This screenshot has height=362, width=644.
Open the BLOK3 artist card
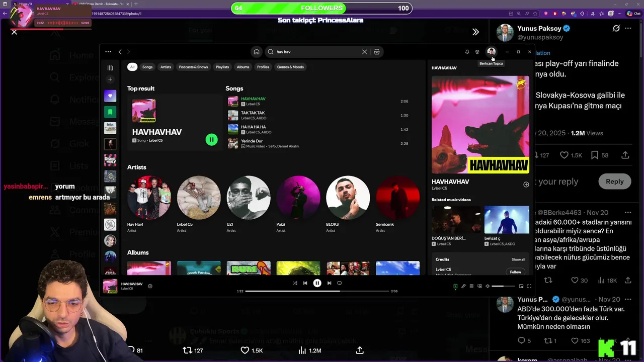point(348,204)
